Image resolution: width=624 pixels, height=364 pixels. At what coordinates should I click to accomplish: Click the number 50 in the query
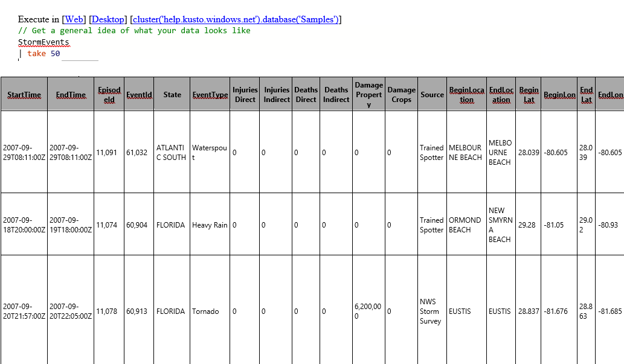click(x=56, y=53)
